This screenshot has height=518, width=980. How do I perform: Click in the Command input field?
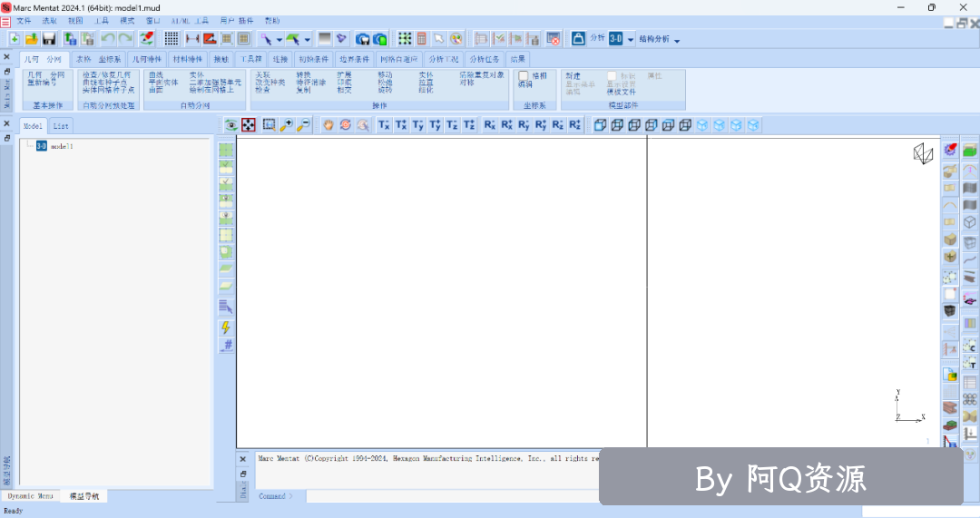click(453, 496)
